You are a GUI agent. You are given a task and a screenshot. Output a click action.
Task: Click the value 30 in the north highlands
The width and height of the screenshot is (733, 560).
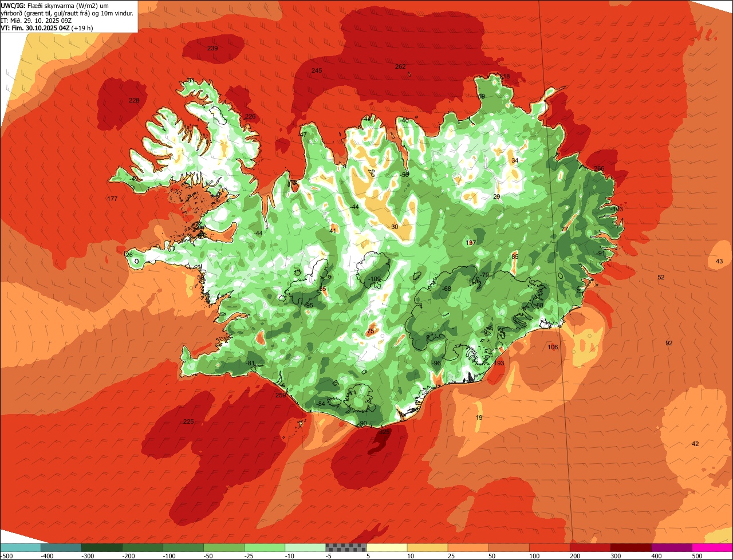395,227
